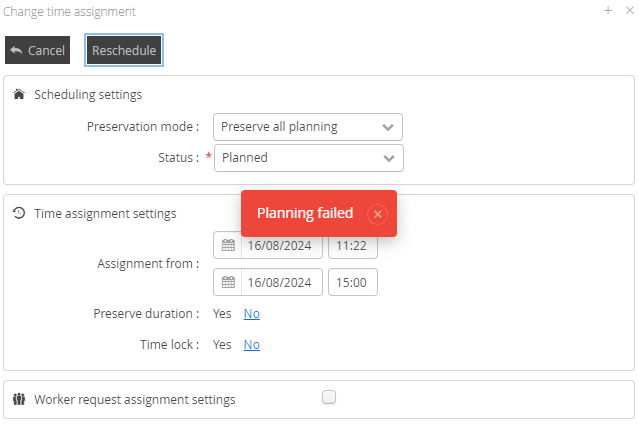Click the 15:00 end time field
This screenshot has width=639, height=425.
click(x=352, y=283)
